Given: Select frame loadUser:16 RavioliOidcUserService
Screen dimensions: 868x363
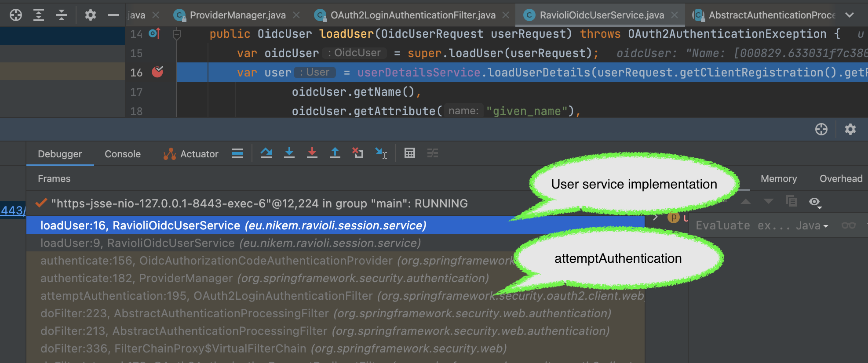Looking at the screenshot, I should 336,225.
